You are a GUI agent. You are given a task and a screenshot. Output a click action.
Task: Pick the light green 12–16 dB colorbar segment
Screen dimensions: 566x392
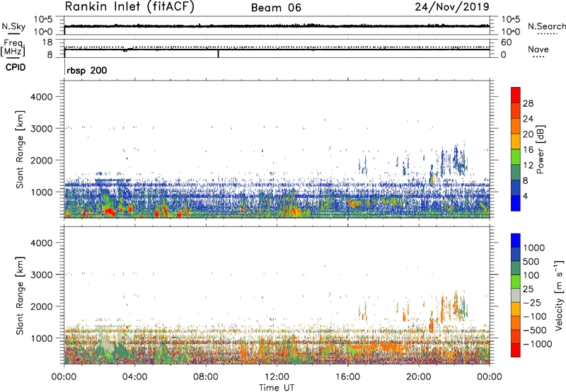(x=516, y=158)
